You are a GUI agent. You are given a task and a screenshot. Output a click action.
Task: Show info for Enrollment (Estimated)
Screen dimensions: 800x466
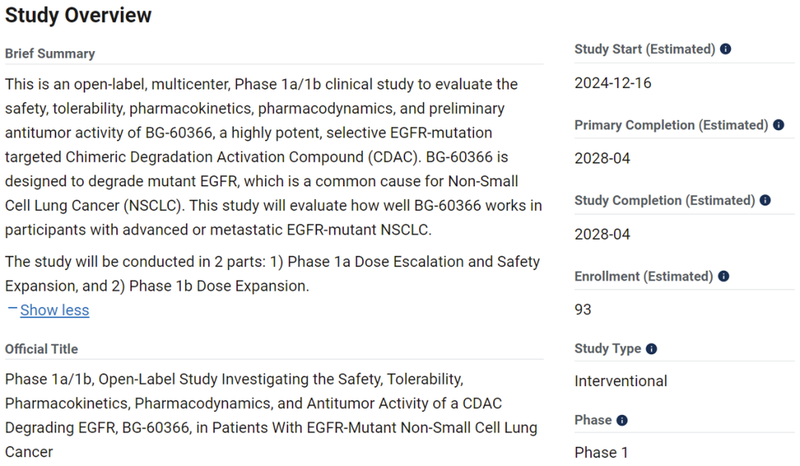[x=724, y=276]
